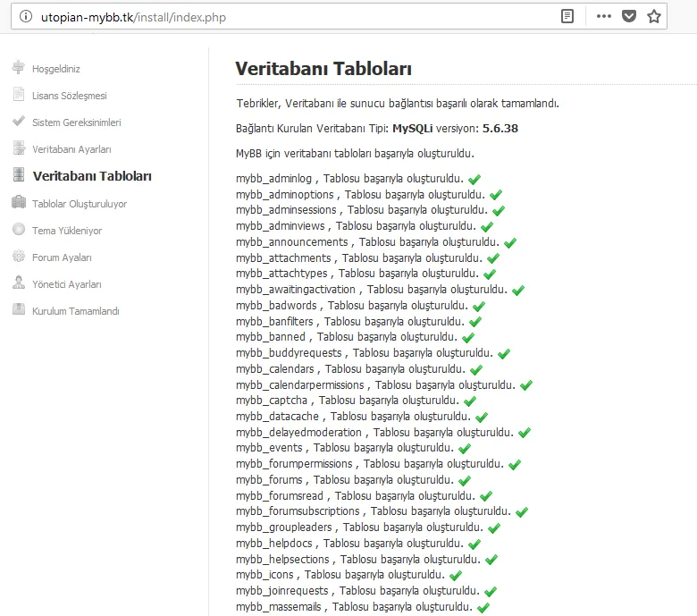Click the mybb_adminviews table row text

click(356, 226)
